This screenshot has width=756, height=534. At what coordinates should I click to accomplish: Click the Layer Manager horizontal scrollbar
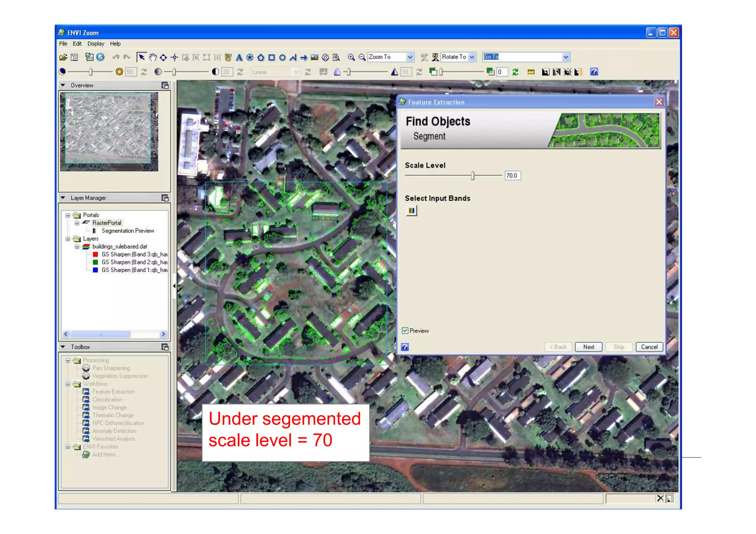click(x=114, y=334)
